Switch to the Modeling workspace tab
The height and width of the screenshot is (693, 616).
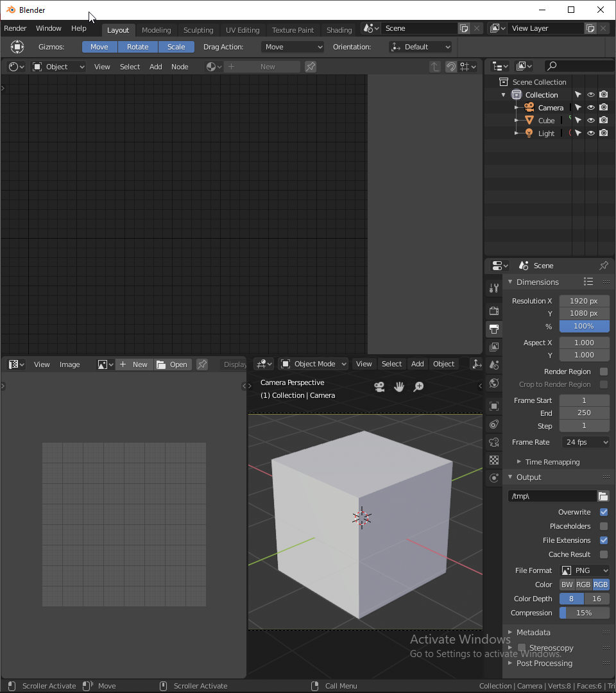(156, 30)
